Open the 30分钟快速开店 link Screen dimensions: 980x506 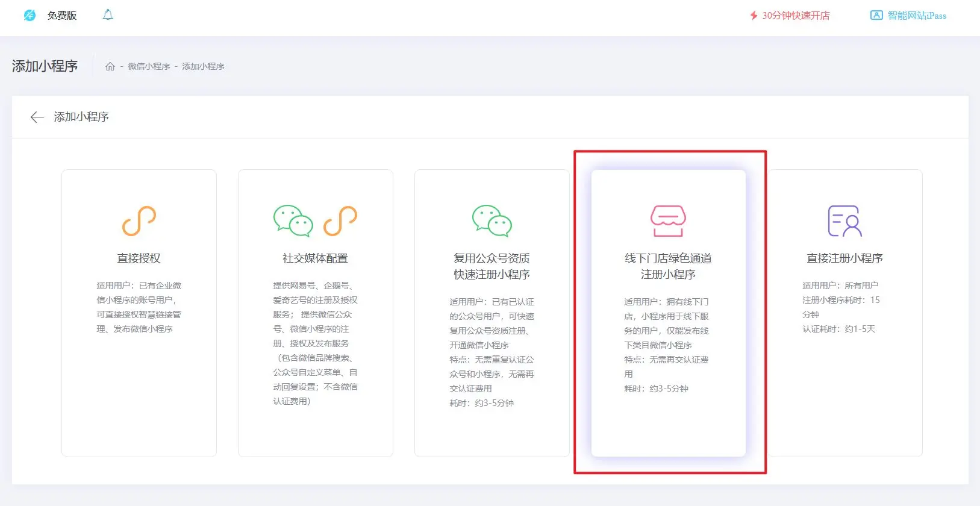pos(789,16)
